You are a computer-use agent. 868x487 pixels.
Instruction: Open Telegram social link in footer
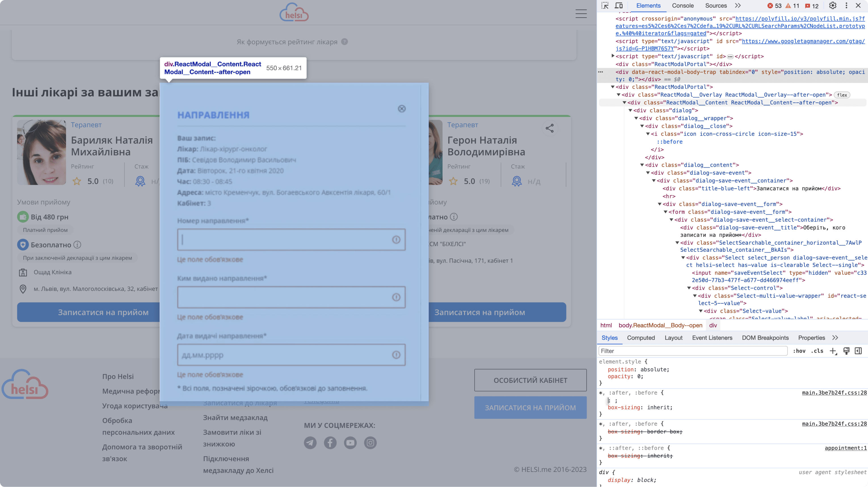[310, 442]
